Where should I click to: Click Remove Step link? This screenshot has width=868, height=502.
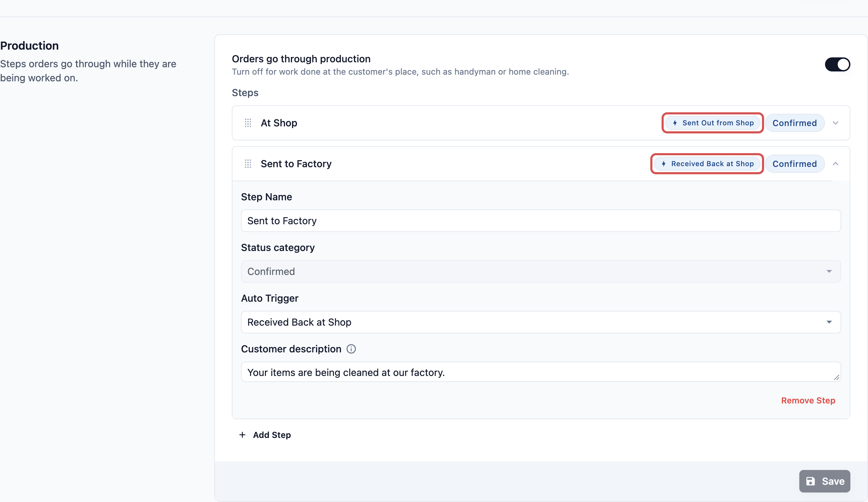tap(808, 401)
